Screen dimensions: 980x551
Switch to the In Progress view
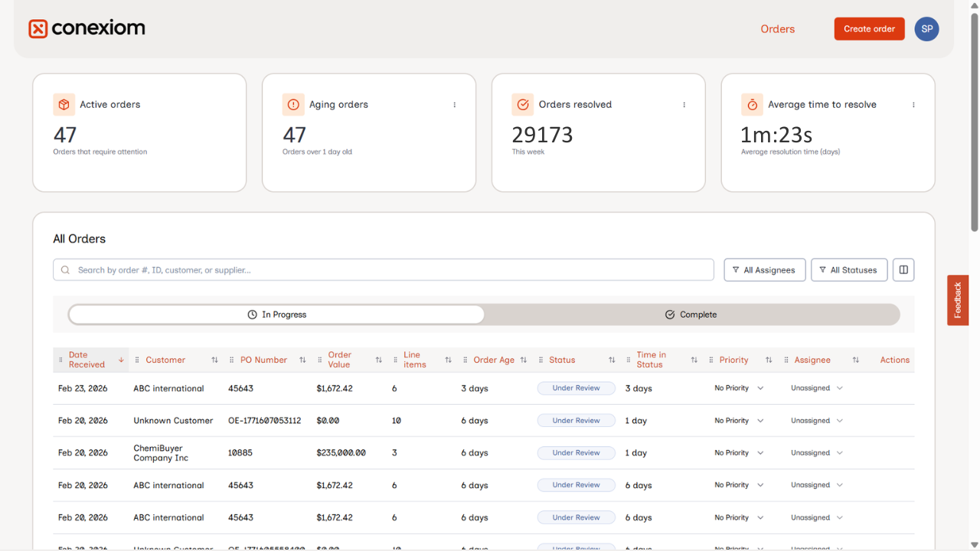coord(276,315)
